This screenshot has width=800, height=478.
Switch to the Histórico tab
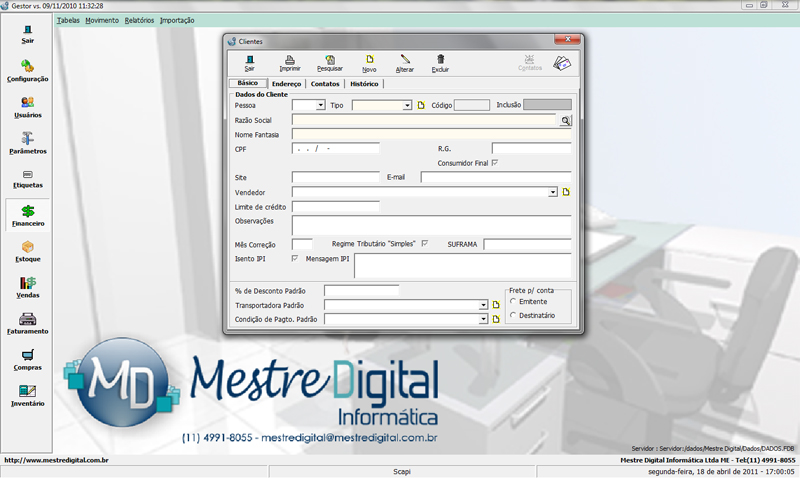[x=364, y=84]
